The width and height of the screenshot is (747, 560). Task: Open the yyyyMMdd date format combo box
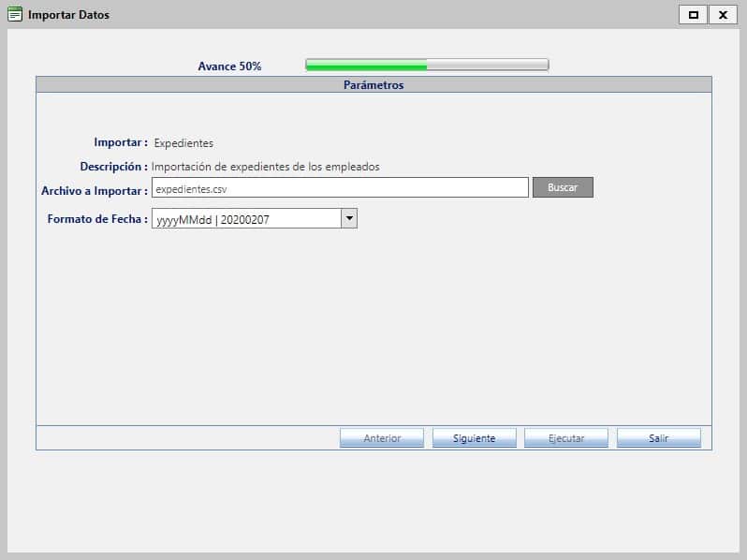pos(245,219)
